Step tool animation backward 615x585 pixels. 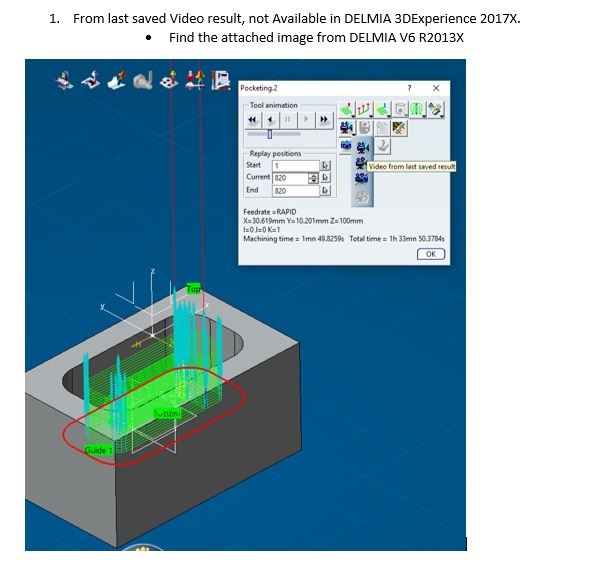click(x=270, y=120)
